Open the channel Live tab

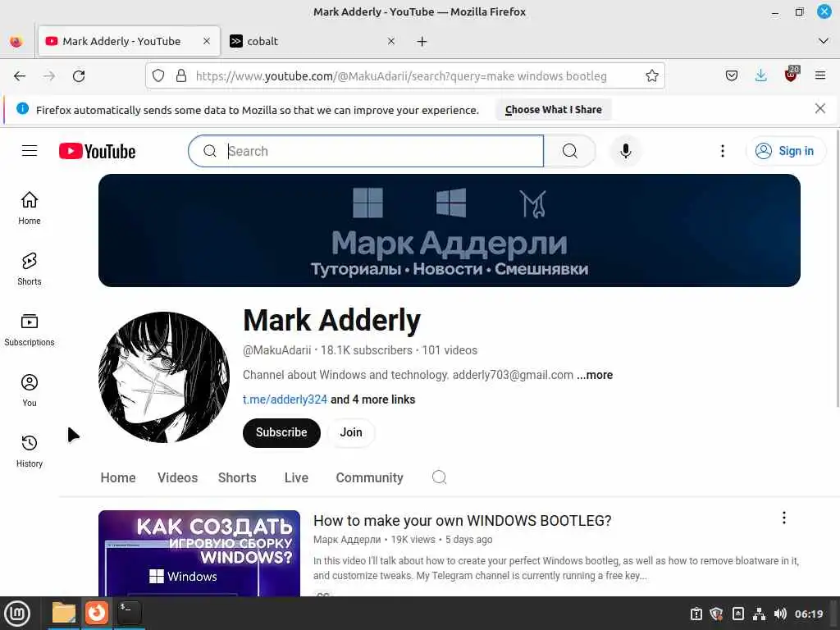[x=296, y=477]
